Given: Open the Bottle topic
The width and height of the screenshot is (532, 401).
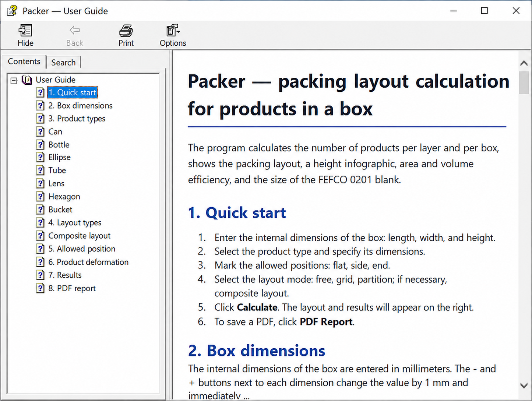Looking at the screenshot, I should (x=59, y=145).
